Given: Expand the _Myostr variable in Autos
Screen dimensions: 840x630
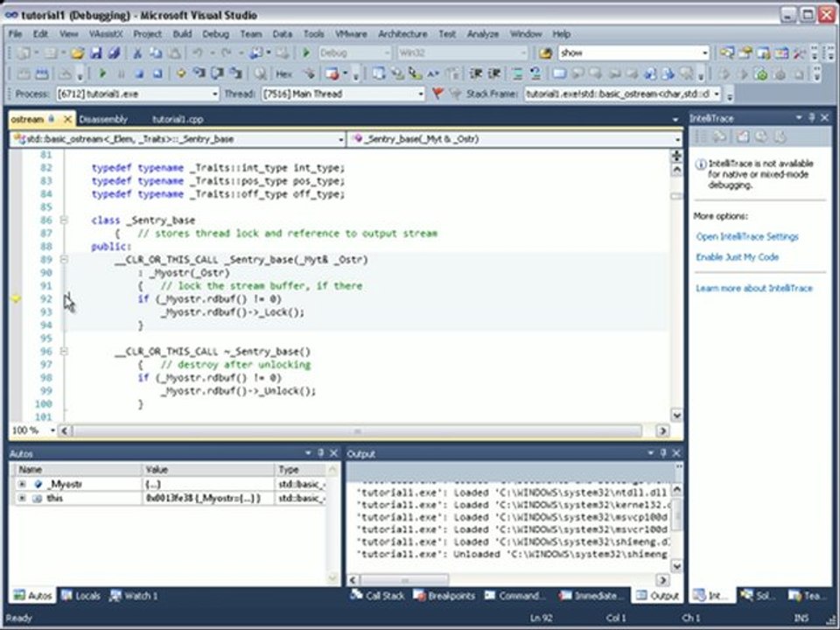Looking at the screenshot, I should pos(22,484).
